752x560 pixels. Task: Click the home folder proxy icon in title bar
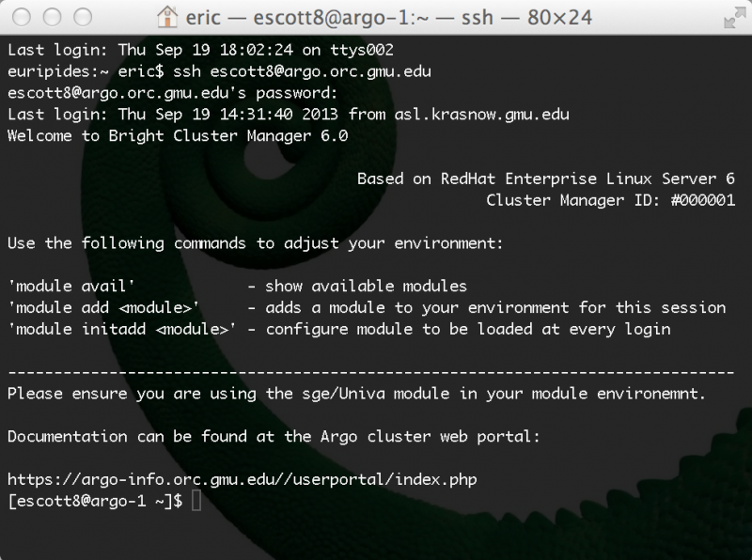(x=167, y=17)
